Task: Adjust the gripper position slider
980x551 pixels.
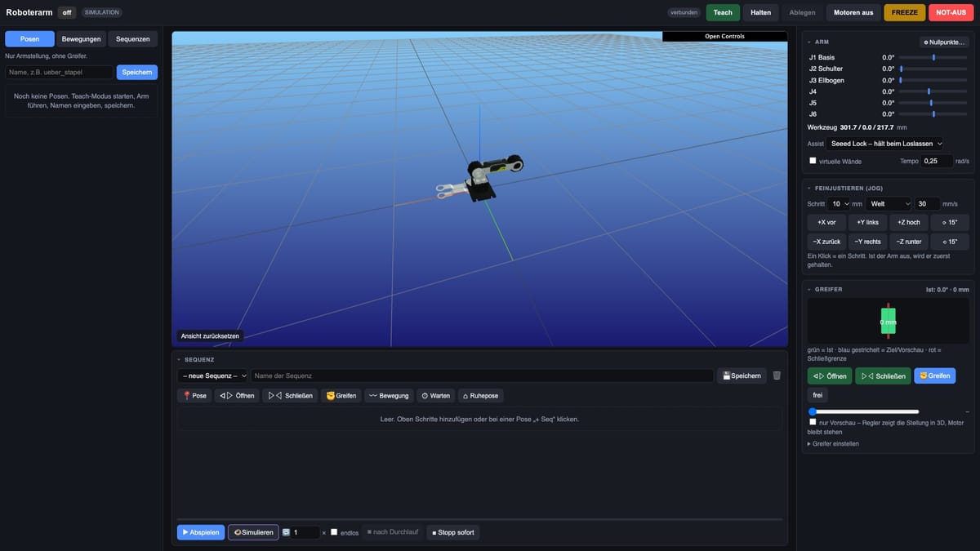Action: coord(864,411)
